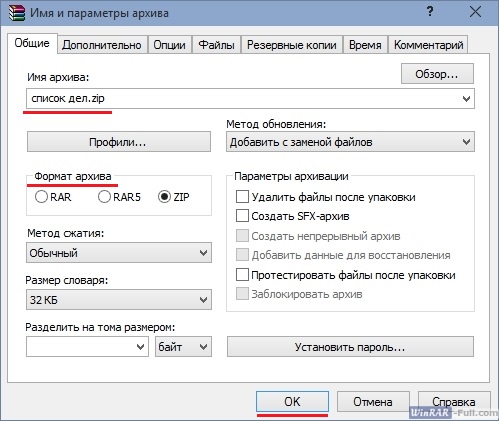
Task: Open the Метод обновления dropdown
Action: pyautogui.click(x=350, y=142)
